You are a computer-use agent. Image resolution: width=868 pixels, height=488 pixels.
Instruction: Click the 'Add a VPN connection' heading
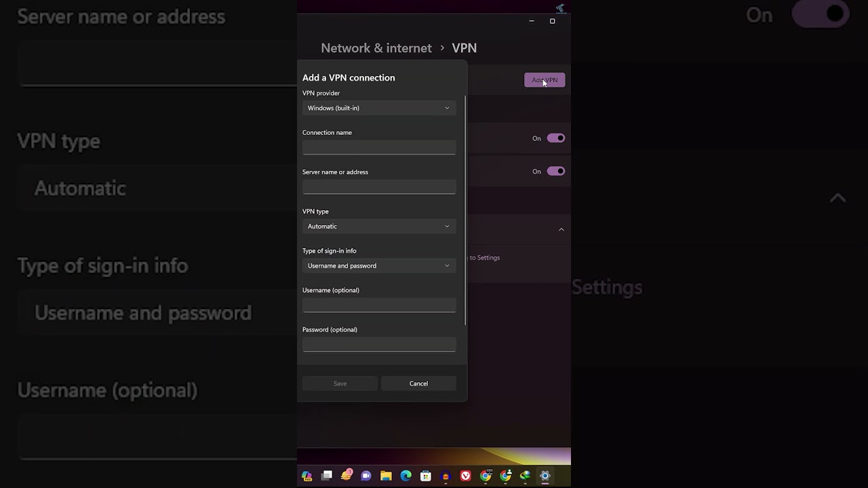pos(349,78)
